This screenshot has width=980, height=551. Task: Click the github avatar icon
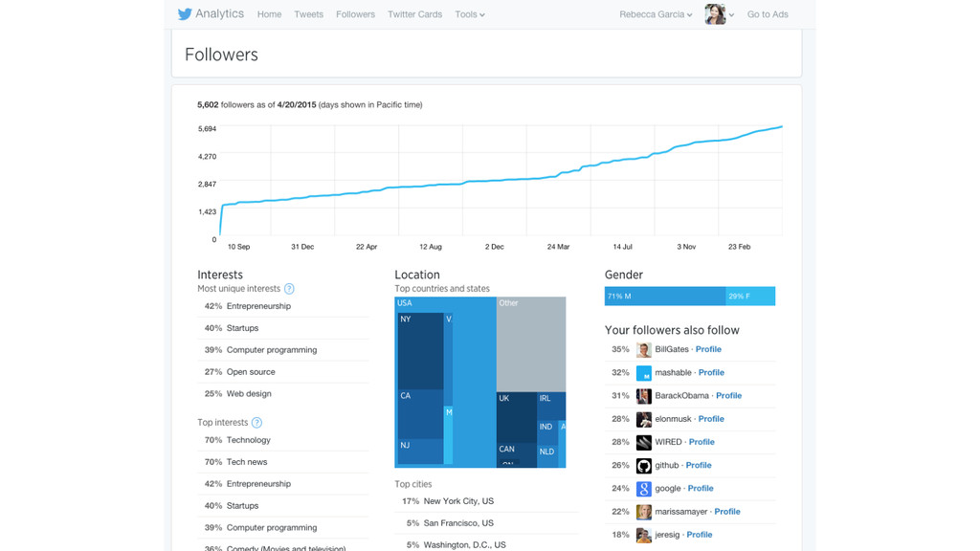pyautogui.click(x=644, y=466)
